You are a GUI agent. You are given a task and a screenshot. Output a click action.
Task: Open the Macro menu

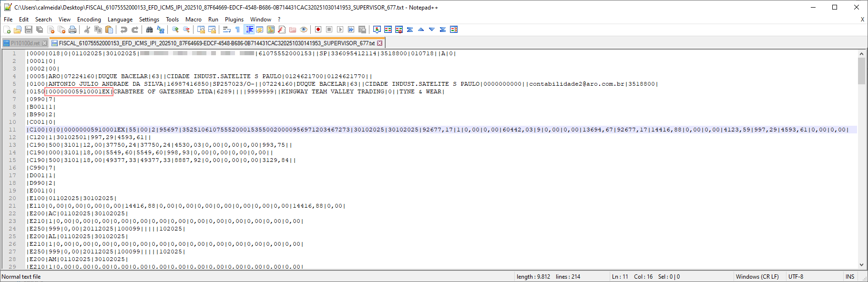[x=193, y=20]
